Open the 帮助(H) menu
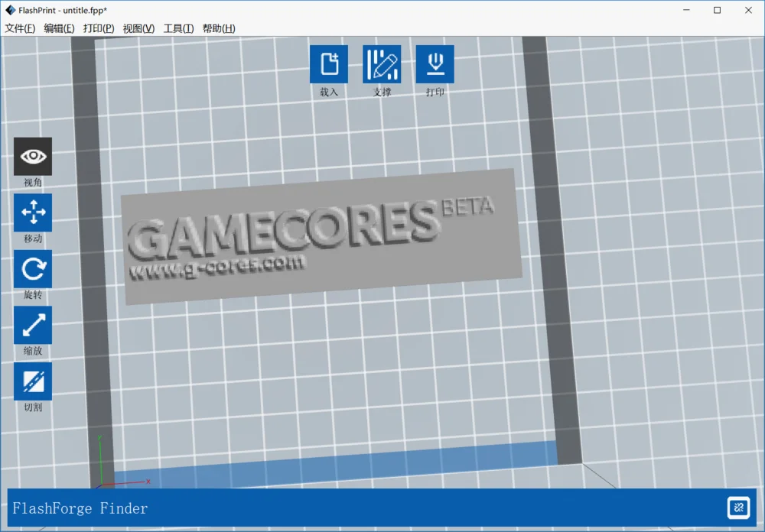Screen dimensions: 765x532 point(219,28)
